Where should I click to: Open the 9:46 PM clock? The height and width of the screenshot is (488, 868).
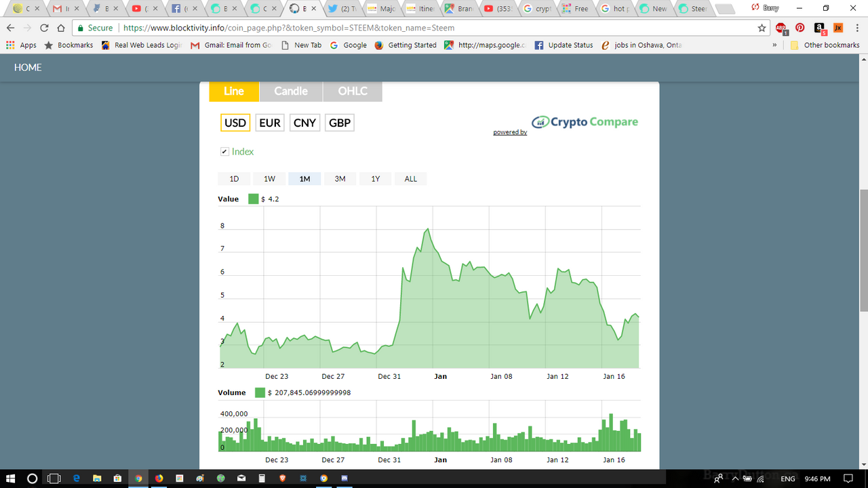click(816, 479)
